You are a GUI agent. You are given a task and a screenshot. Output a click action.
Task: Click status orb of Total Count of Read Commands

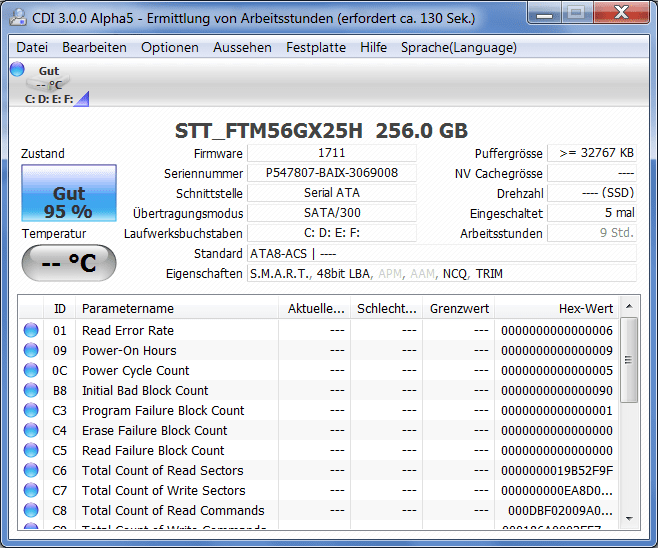point(31,510)
